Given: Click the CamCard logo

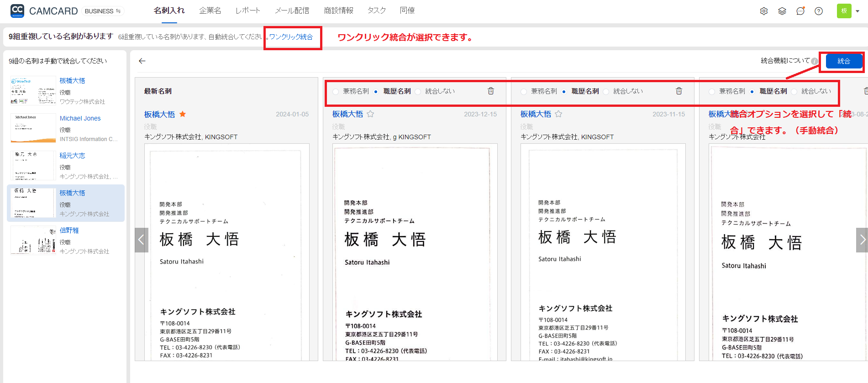Looking at the screenshot, I should tap(44, 11).
